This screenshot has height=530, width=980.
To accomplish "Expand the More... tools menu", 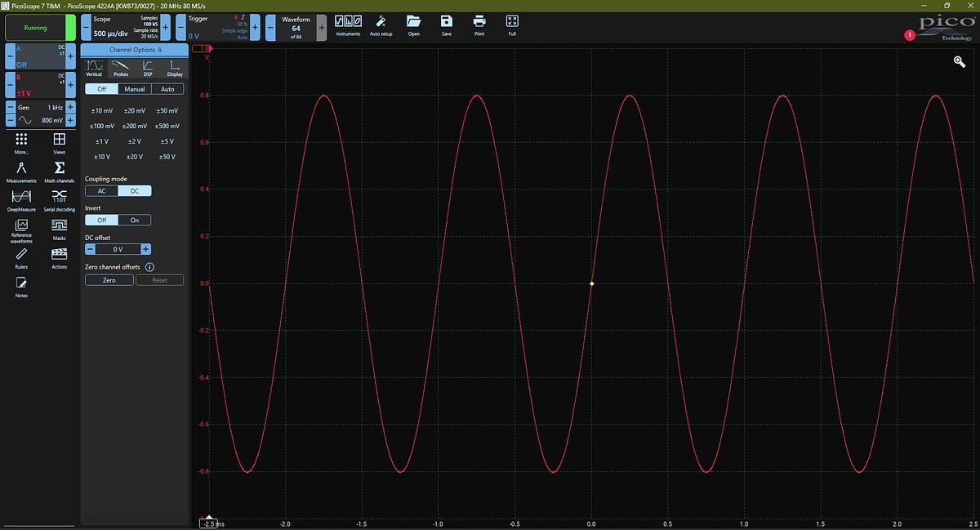I will tap(21, 143).
